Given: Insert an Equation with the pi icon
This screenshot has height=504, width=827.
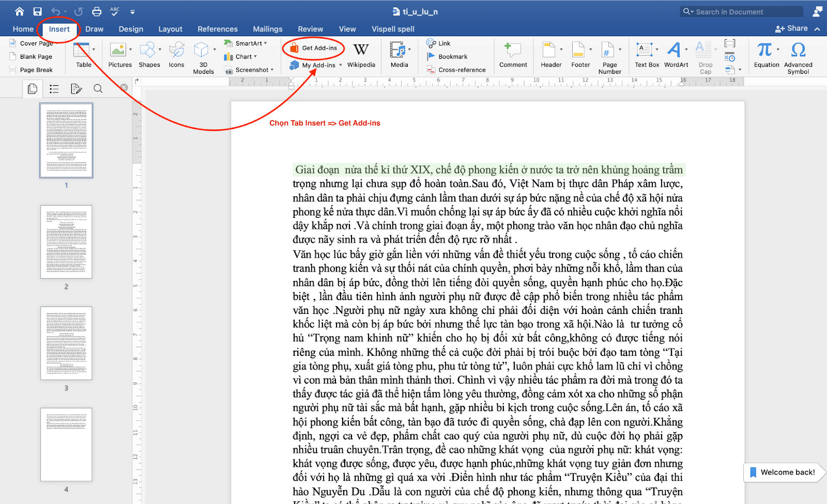Looking at the screenshot, I should [x=766, y=55].
